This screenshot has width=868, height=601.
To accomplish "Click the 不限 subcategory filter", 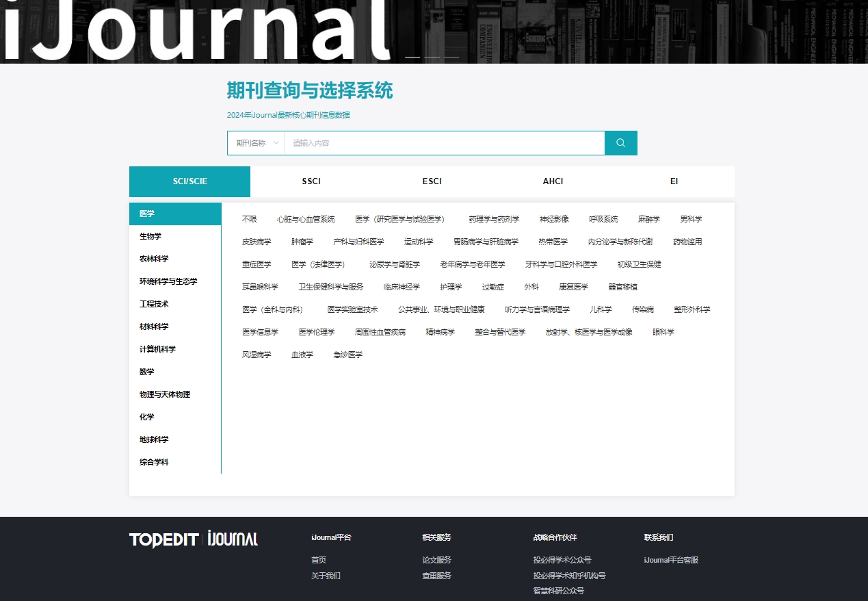I will tap(249, 219).
